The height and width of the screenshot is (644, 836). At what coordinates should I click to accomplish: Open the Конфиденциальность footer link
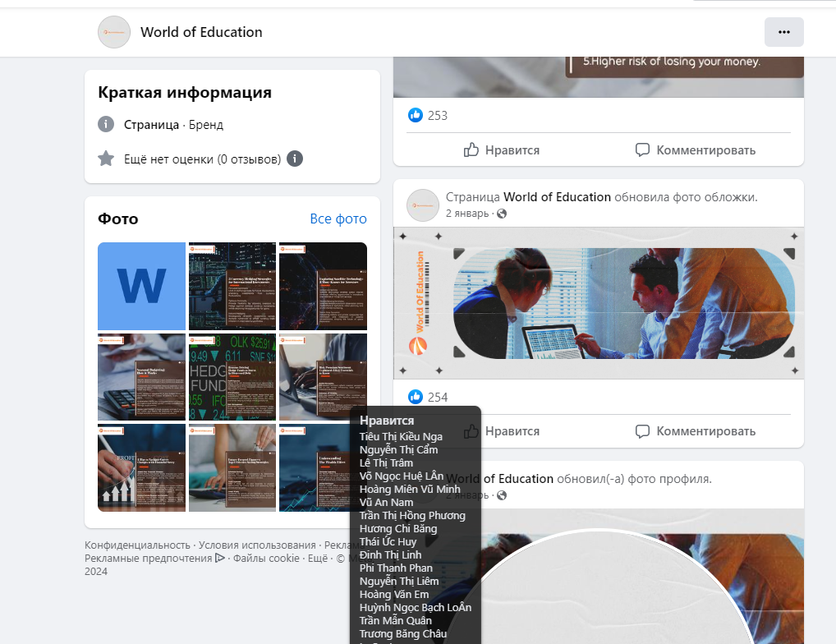click(138, 545)
